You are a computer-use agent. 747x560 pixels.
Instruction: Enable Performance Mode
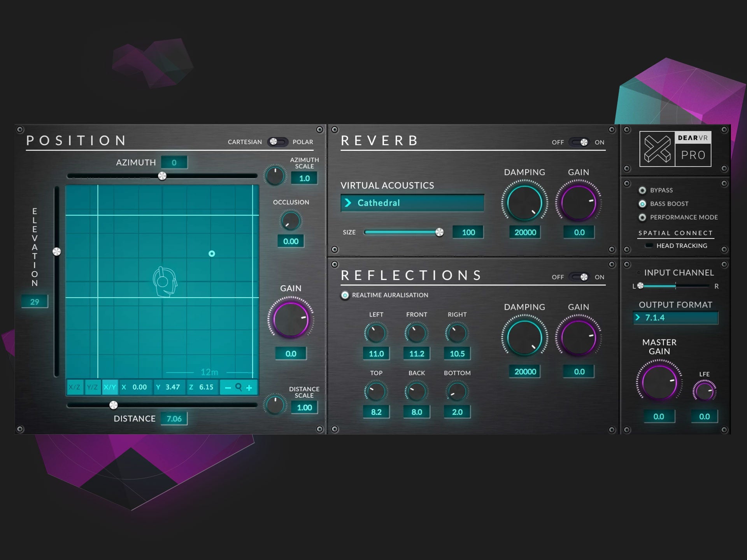642,217
